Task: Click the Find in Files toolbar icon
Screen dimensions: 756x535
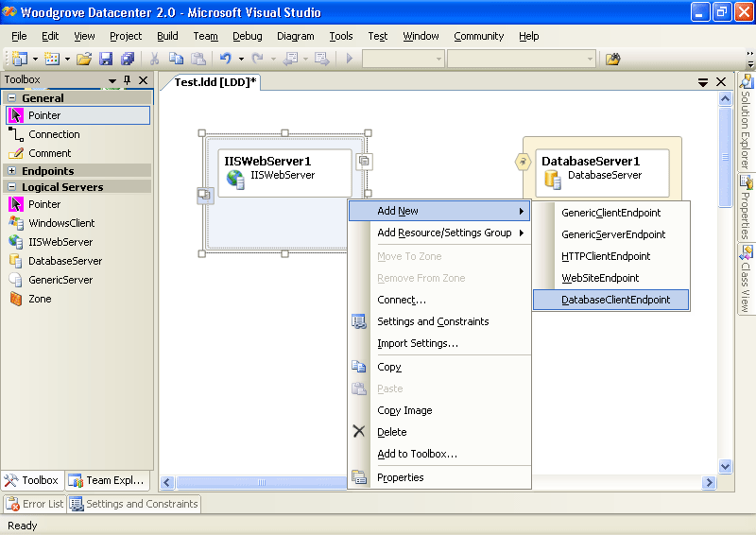Action: tap(613, 59)
